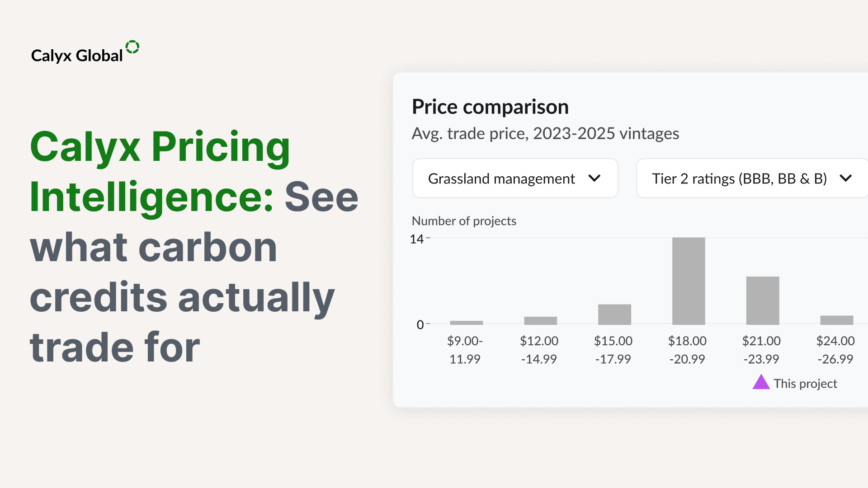Image resolution: width=868 pixels, height=488 pixels.
Task: Click the purple This project triangle marker
Action: tap(761, 382)
